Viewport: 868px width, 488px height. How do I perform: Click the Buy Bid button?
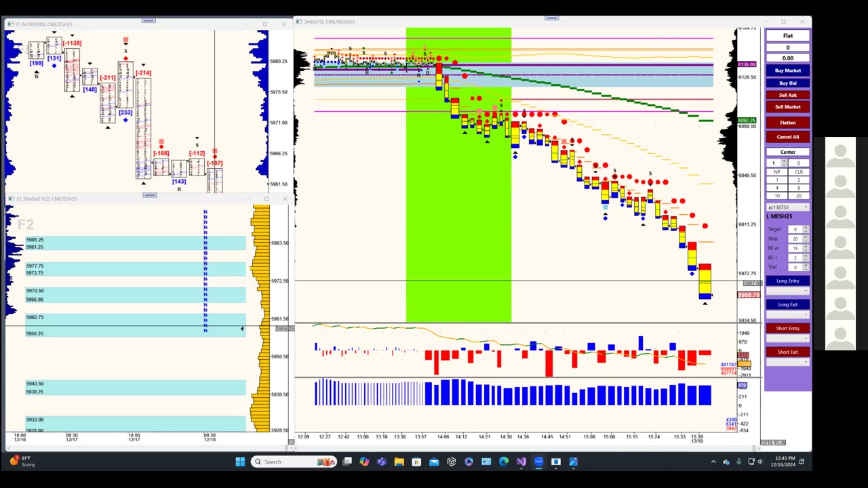point(787,83)
